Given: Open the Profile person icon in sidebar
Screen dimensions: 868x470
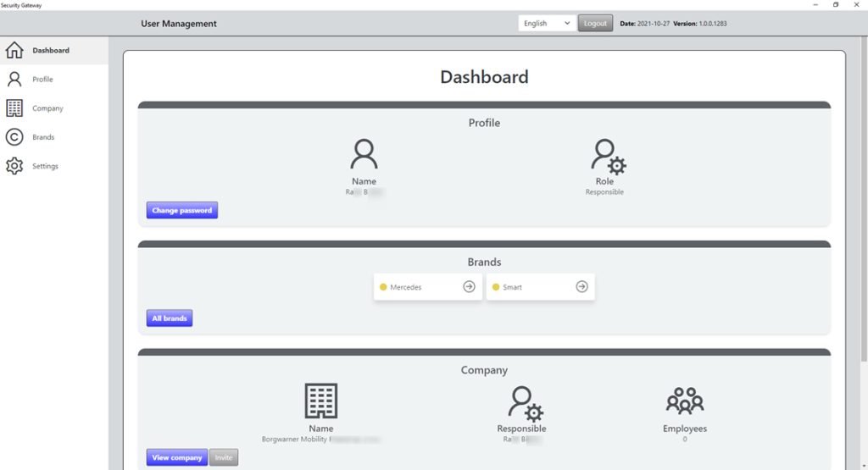Looking at the screenshot, I should 14,80.
